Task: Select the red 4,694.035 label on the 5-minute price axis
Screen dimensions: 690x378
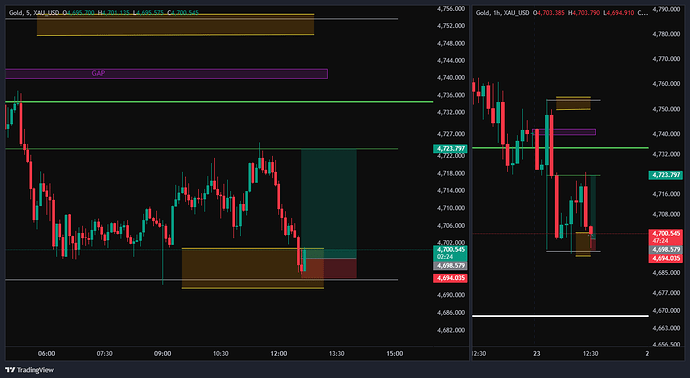Action: pos(450,278)
